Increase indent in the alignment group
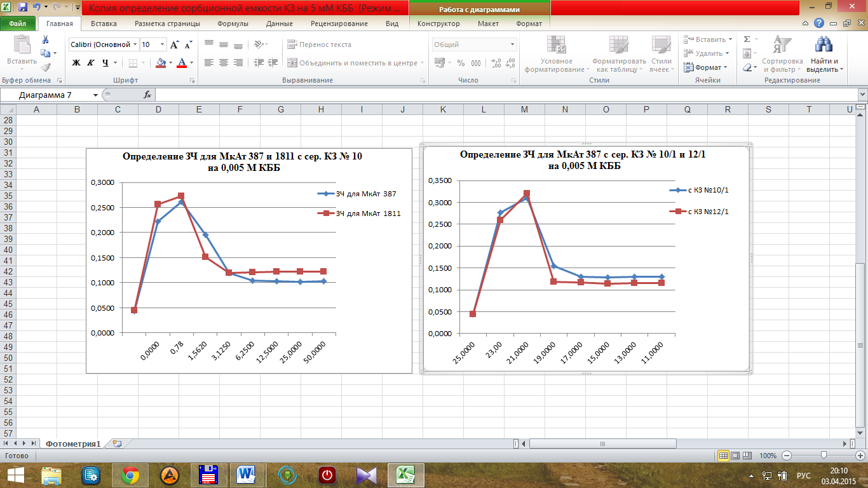 pyautogui.click(x=273, y=63)
